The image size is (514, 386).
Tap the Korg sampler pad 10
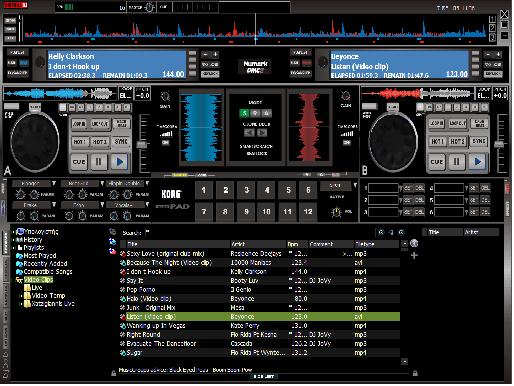266,212
